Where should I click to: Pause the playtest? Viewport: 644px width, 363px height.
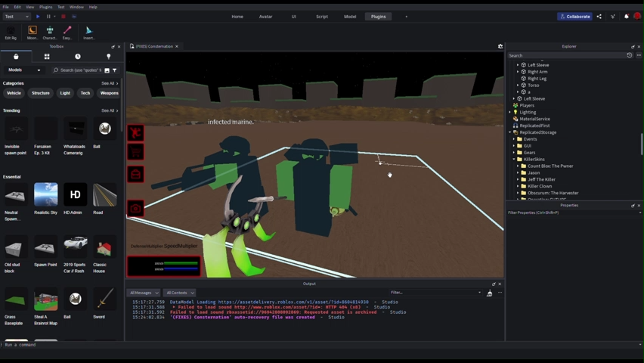pos(48,17)
